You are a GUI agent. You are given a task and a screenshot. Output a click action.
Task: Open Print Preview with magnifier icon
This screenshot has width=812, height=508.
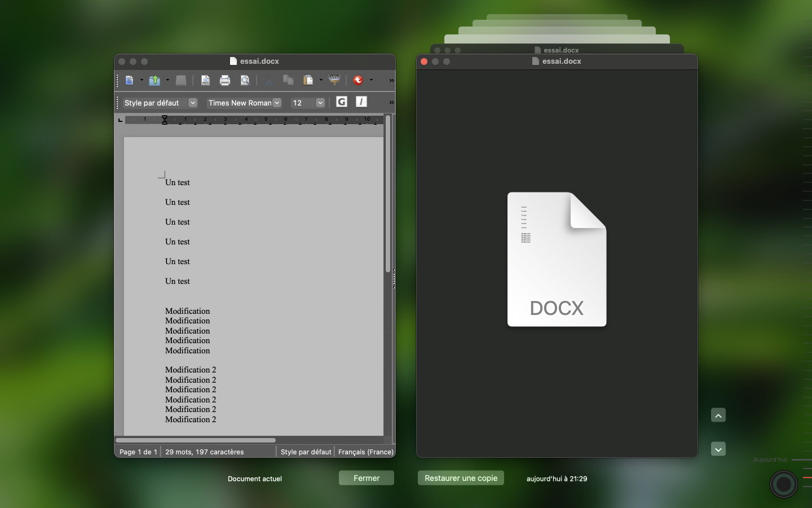(x=245, y=80)
